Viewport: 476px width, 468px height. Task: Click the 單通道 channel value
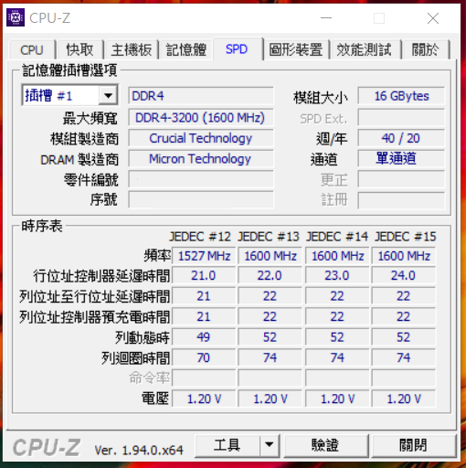[401, 159]
